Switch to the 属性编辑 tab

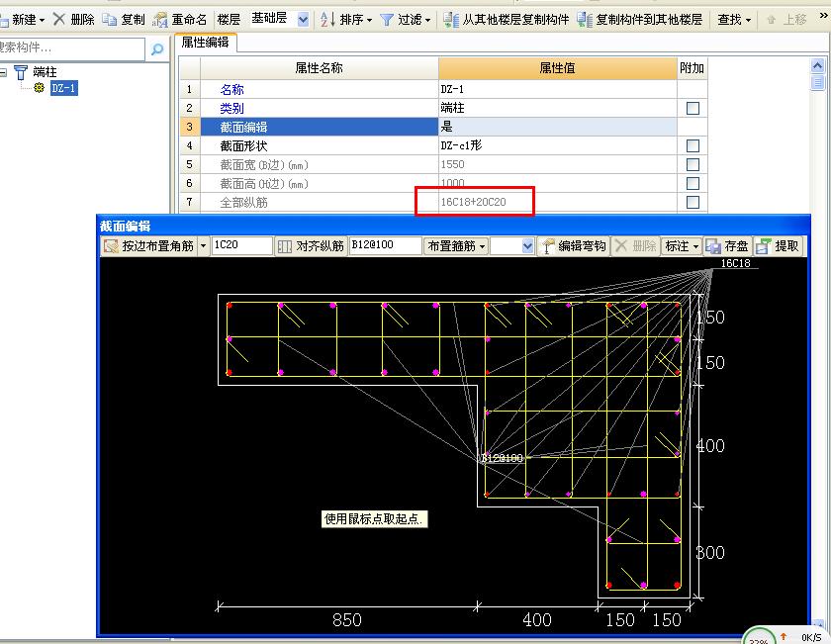pyautogui.click(x=208, y=43)
